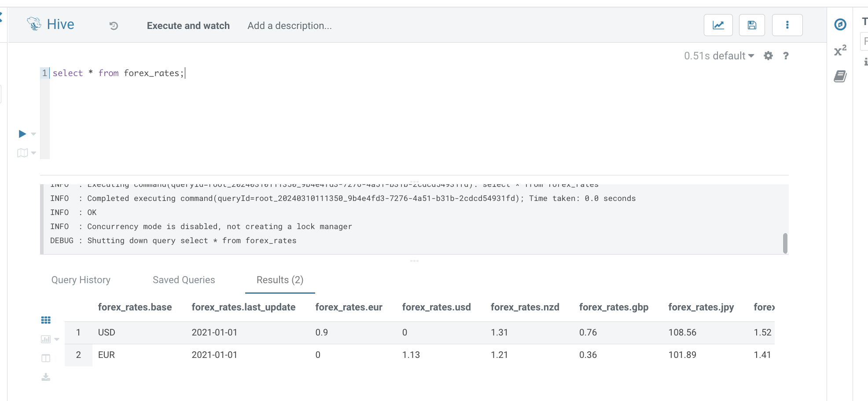Toggle the column list panel icon
The height and width of the screenshot is (401, 868).
point(46,358)
